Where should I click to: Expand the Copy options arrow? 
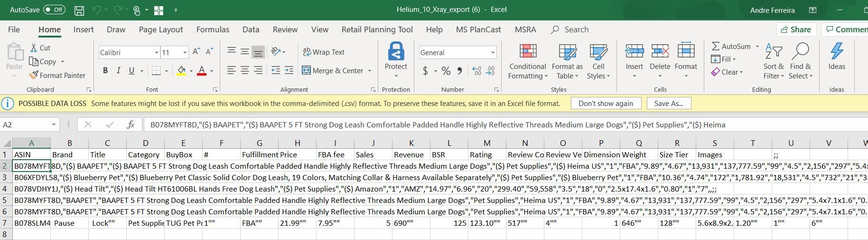62,62
